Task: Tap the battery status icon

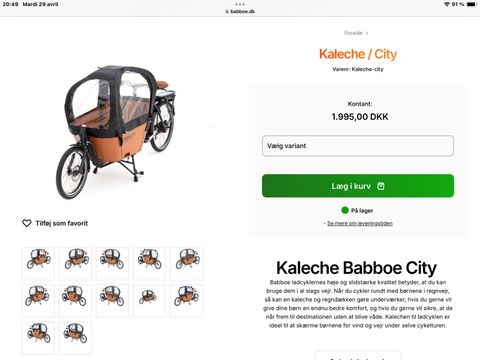Action: coord(472,4)
